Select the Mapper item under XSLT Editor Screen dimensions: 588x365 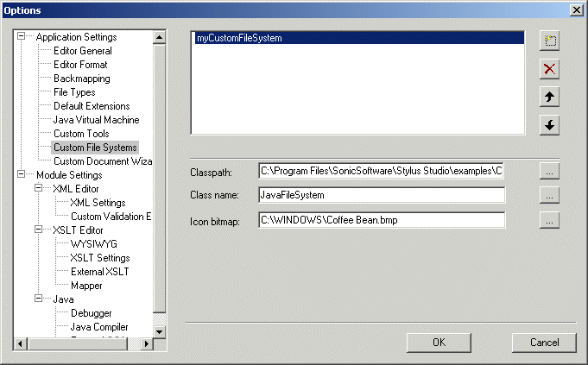(x=86, y=286)
